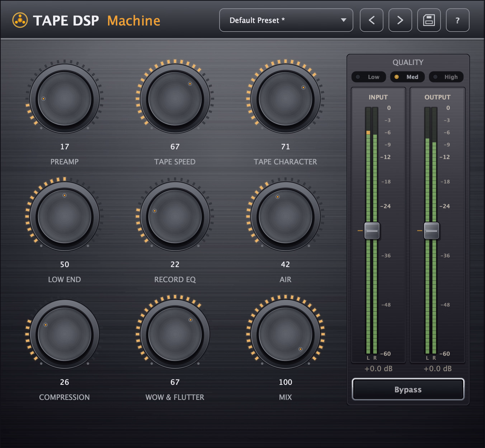This screenshot has width=485, height=448.
Task: Click the WOW & FLUTTER value 67
Action: 175,382
